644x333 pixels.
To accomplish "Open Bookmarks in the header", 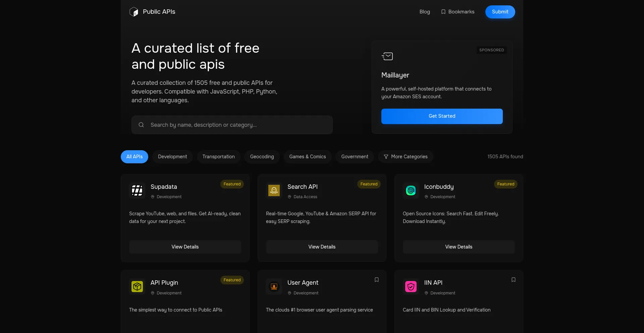I will click(x=458, y=12).
